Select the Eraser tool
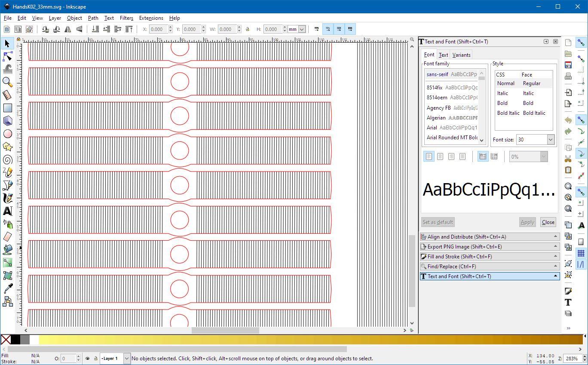 [x=7, y=236]
